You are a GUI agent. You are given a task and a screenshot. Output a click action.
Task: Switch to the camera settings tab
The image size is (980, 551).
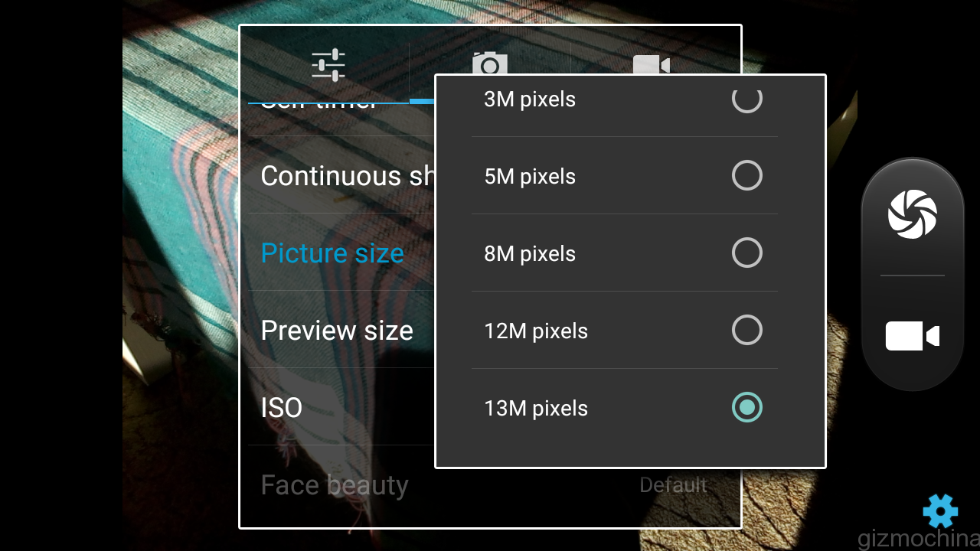click(490, 61)
